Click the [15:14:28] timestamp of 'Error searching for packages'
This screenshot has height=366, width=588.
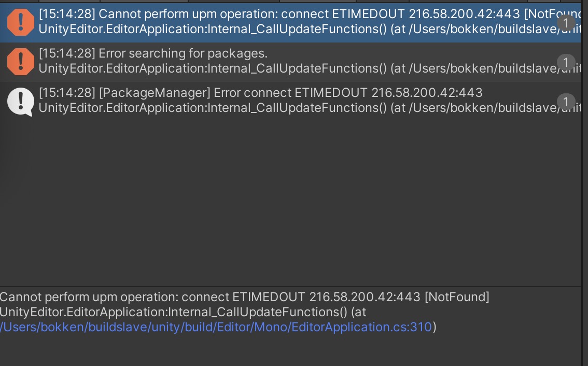point(67,53)
